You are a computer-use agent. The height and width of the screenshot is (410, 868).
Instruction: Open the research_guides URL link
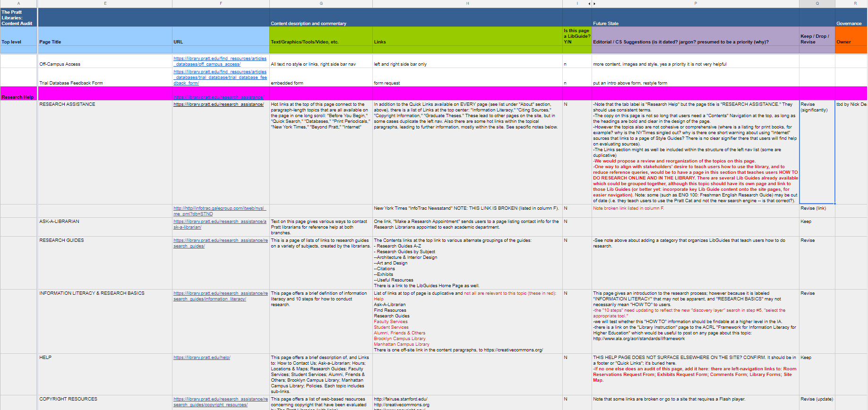[221, 243]
